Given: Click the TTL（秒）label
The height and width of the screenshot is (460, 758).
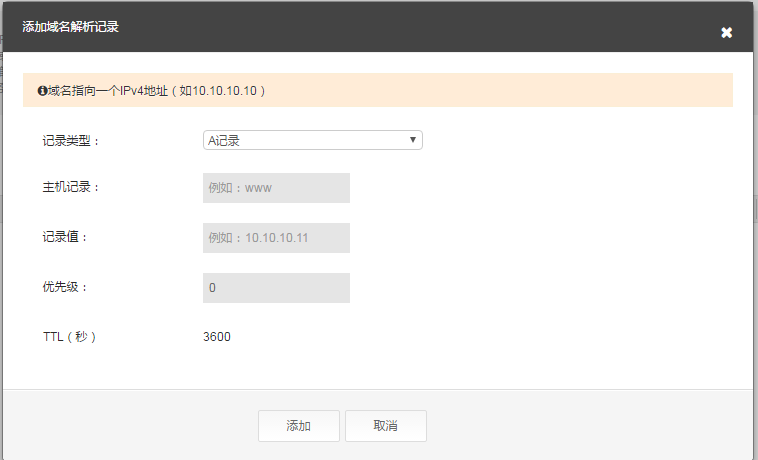Looking at the screenshot, I should pos(70,337).
